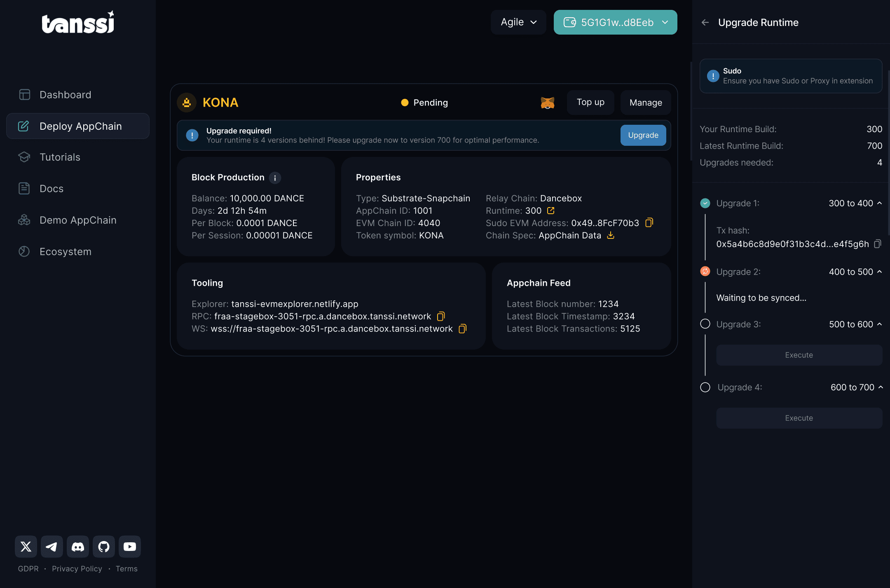
Task: Click the Block Production info icon
Action: pyautogui.click(x=275, y=178)
